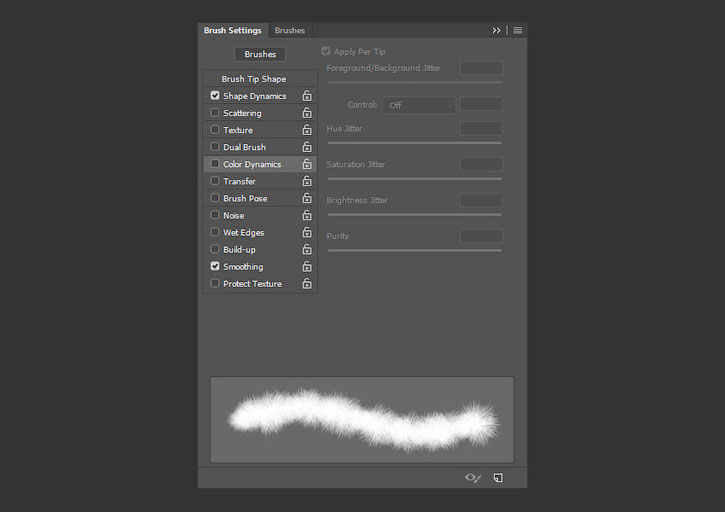725x512 pixels.
Task: Enable the Color Dynamics checkbox
Action: pos(215,164)
